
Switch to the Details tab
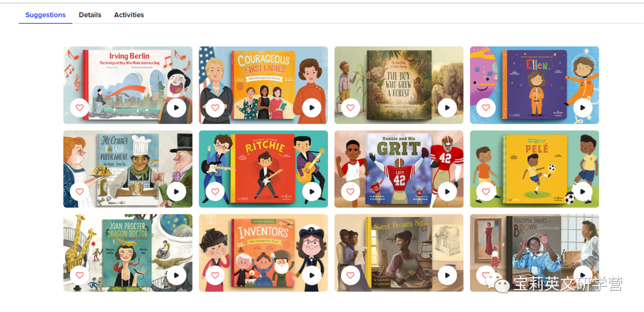point(90,15)
